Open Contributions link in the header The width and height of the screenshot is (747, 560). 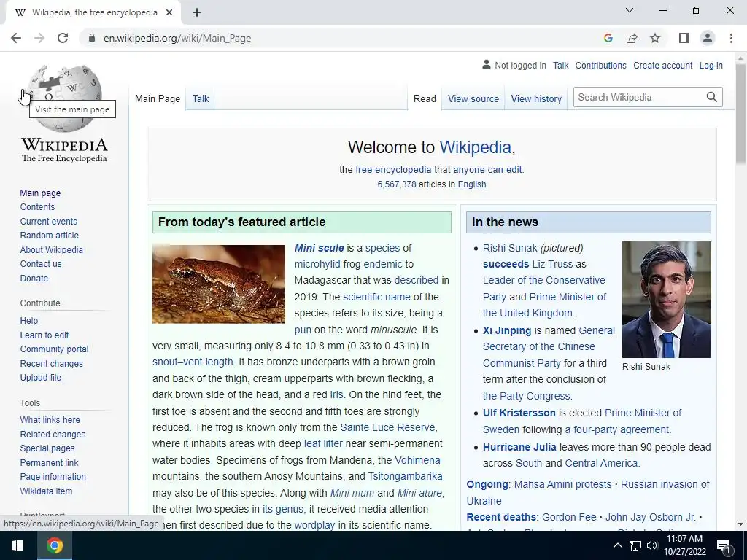(601, 66)
